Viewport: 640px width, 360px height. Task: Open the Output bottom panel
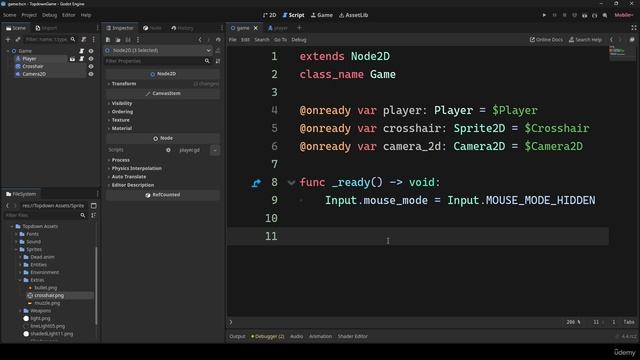point(237,336)
